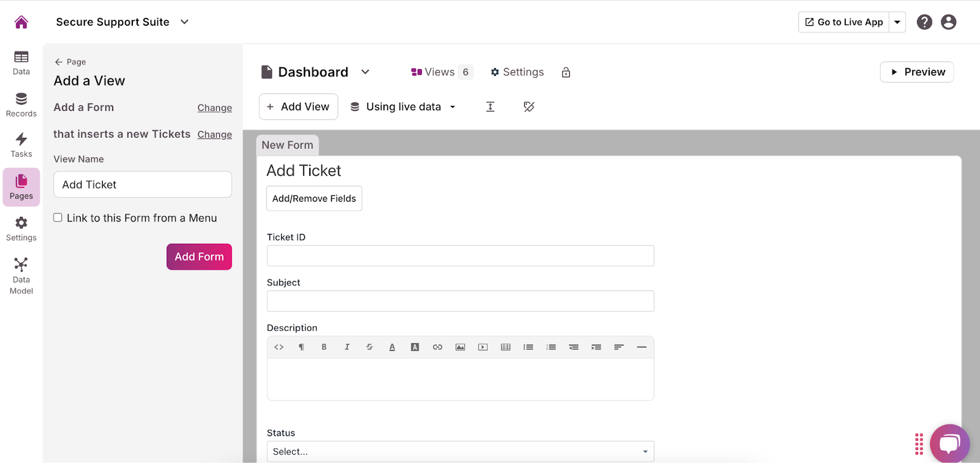The height and width of the screenshot is (463, 980).
Task: Insert a link in the Description editor
Action: [437, 347]
